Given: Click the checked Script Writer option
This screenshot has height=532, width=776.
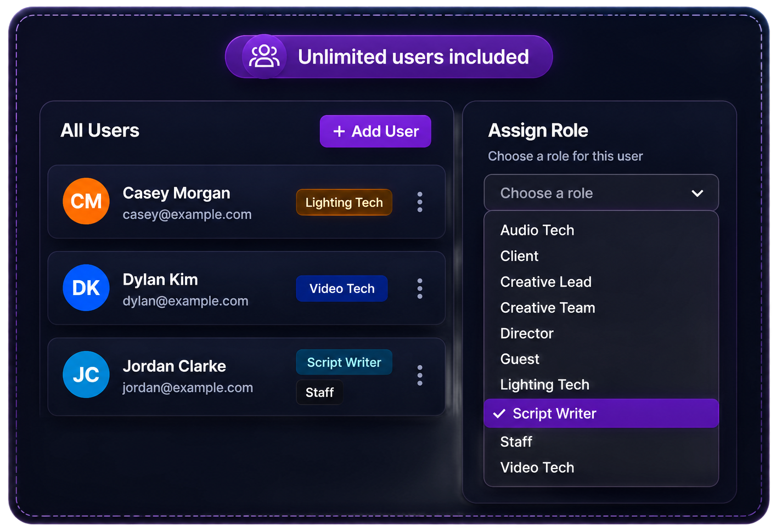Looking at the screenshot, I should pos(601,414).
